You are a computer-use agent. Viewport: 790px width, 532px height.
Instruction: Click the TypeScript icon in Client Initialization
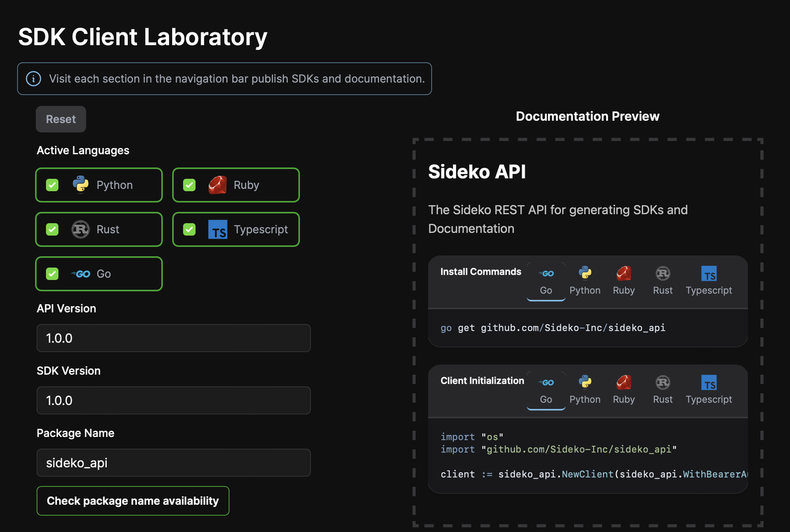click(709, 382)
